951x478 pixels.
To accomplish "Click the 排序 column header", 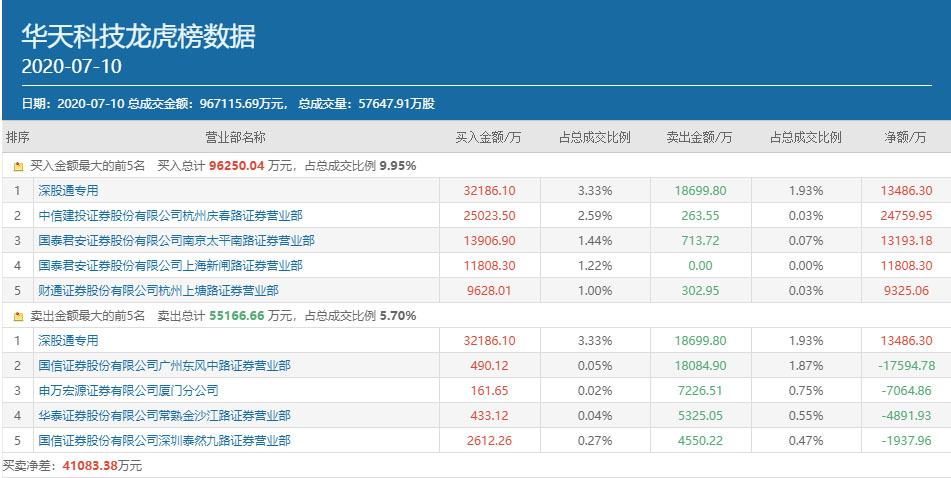I will pos(17,137).
